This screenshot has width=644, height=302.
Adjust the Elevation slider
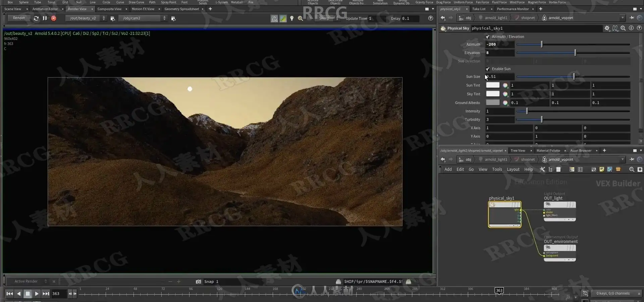pos(573,53)
